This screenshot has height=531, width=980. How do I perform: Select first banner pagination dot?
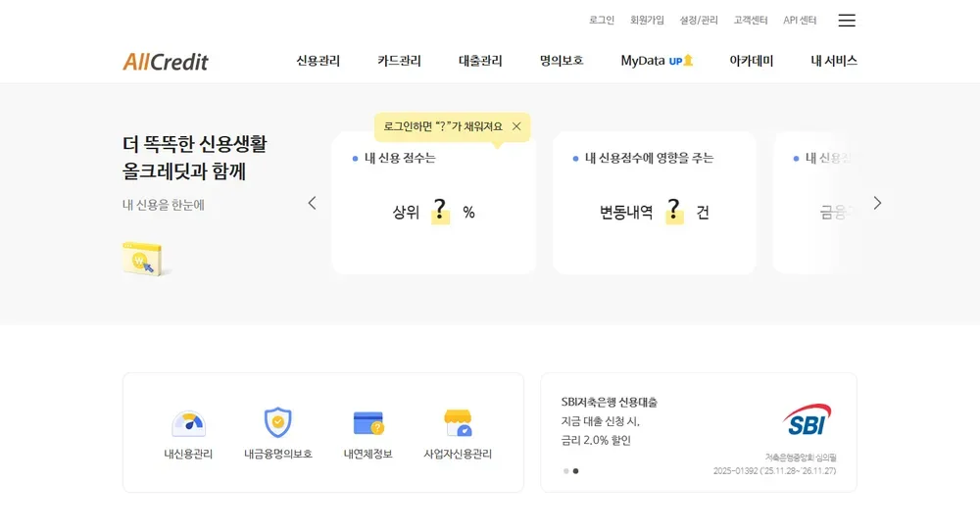pyautogui.click(x=566, y=471)
